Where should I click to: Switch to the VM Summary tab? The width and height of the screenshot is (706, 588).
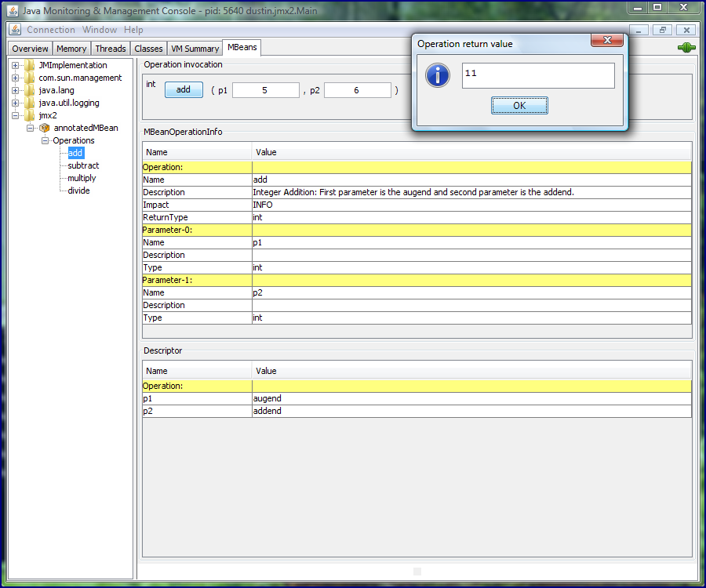195,49
